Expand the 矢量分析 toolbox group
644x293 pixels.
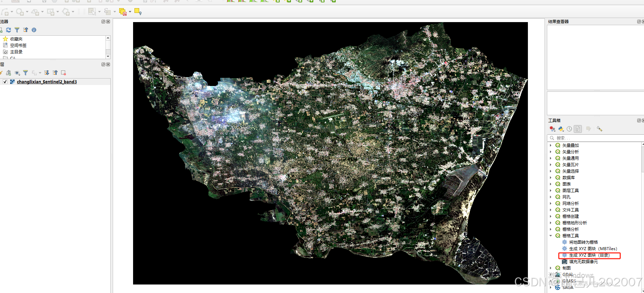(551, 152)
